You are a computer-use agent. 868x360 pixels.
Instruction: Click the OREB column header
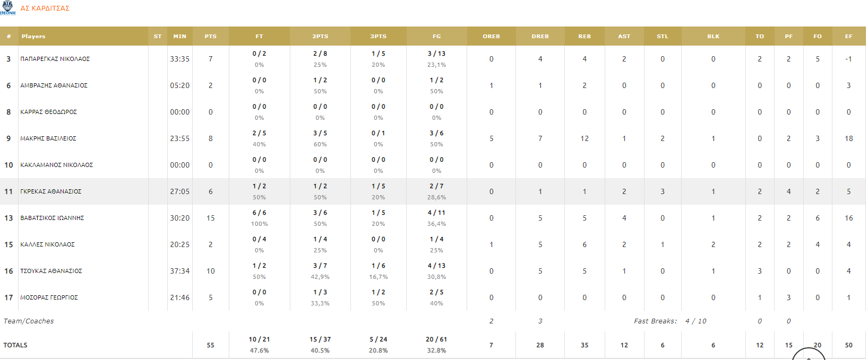click(x=491, y=37)
